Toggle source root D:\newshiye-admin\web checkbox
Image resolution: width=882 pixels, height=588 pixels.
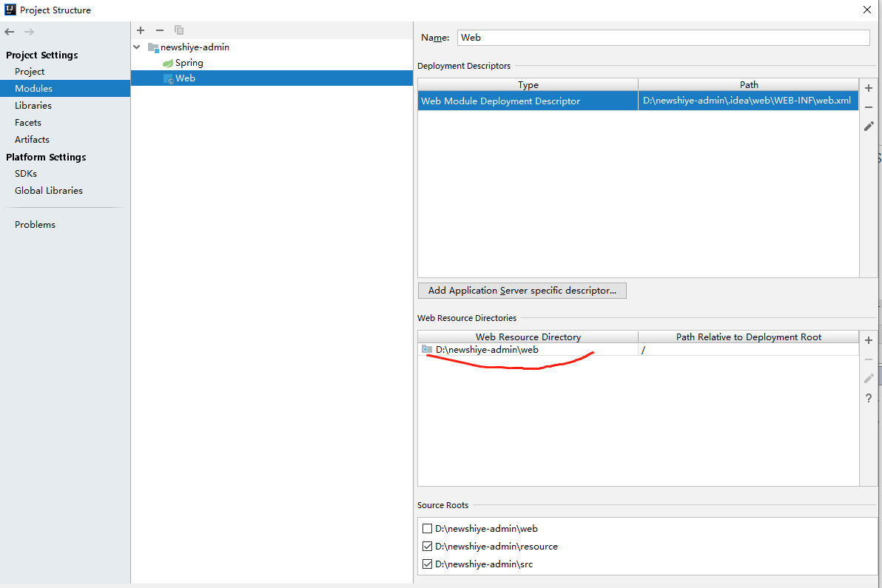[x=428, y=528]
